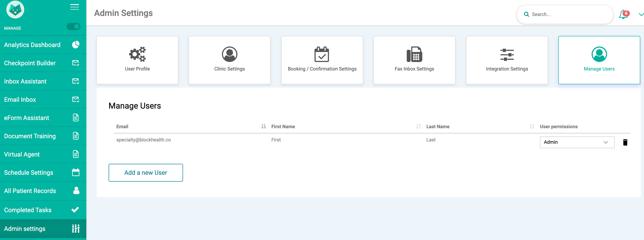Open notifications via the bell icon
Image resolution: width=644 pixels, height=240 pixels.
624,15
